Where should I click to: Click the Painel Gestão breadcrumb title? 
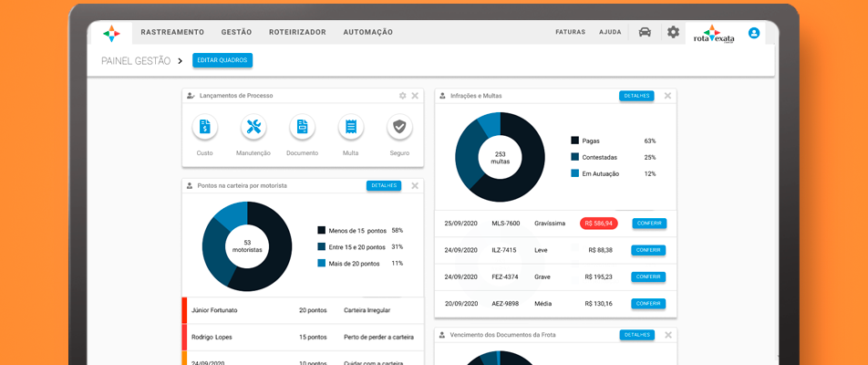tap(136, 61)
